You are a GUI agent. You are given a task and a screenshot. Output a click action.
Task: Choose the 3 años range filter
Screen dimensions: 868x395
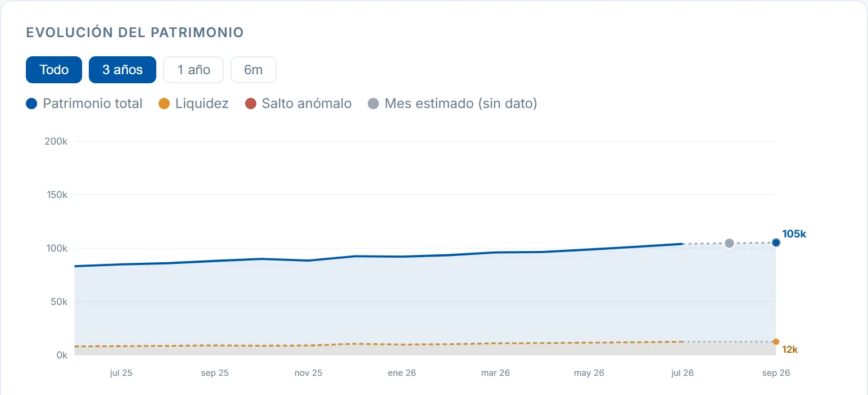pyautogui.click(x=123, y=70)
